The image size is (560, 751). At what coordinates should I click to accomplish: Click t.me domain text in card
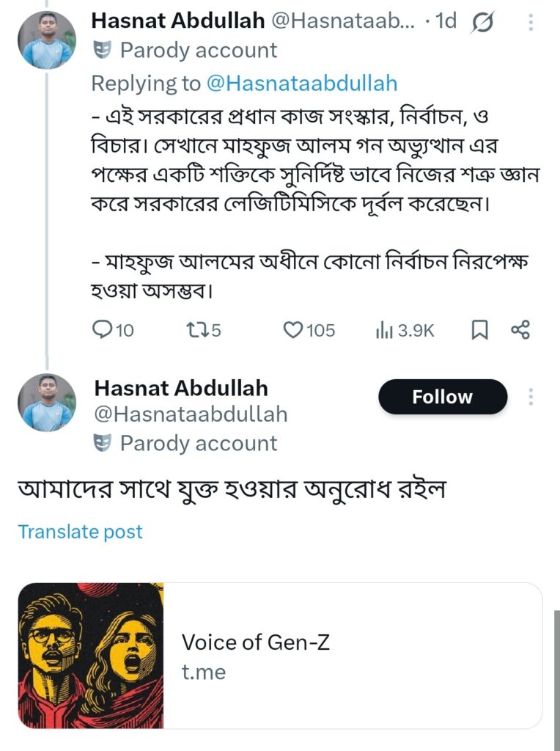[204, 672]
